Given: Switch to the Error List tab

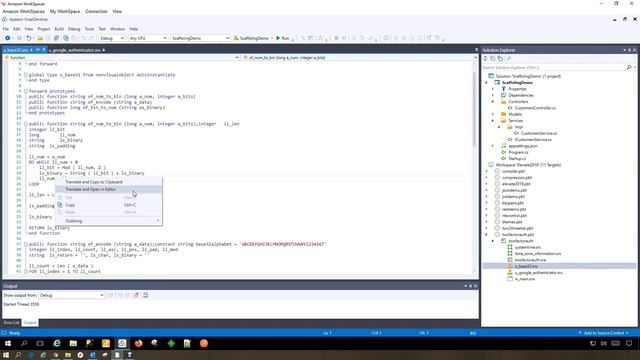Looking at the screenshot, I should 11,322.
